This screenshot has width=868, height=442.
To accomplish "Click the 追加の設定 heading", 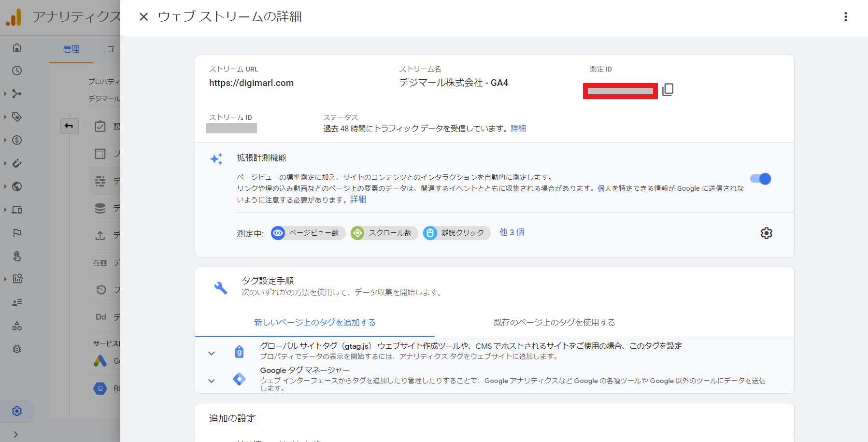I will point(232,418).
